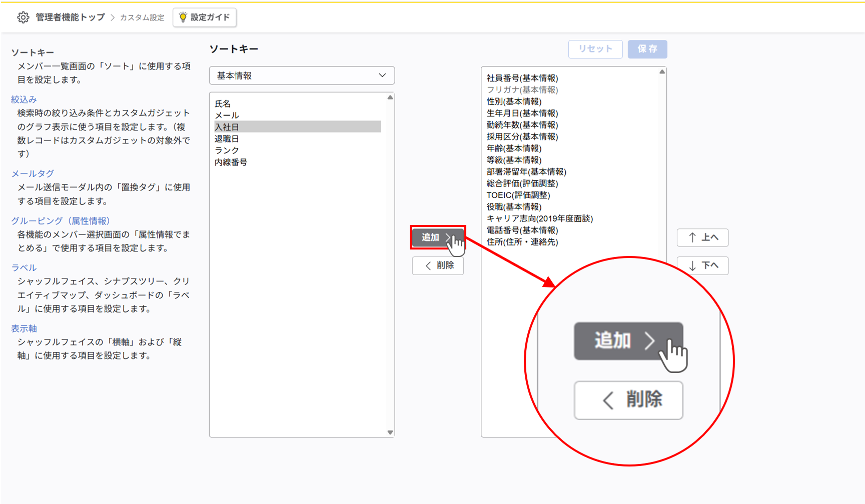Click the 保存 button
The height and width of the screenshot is (504, 865).
(x=647, y=49)
